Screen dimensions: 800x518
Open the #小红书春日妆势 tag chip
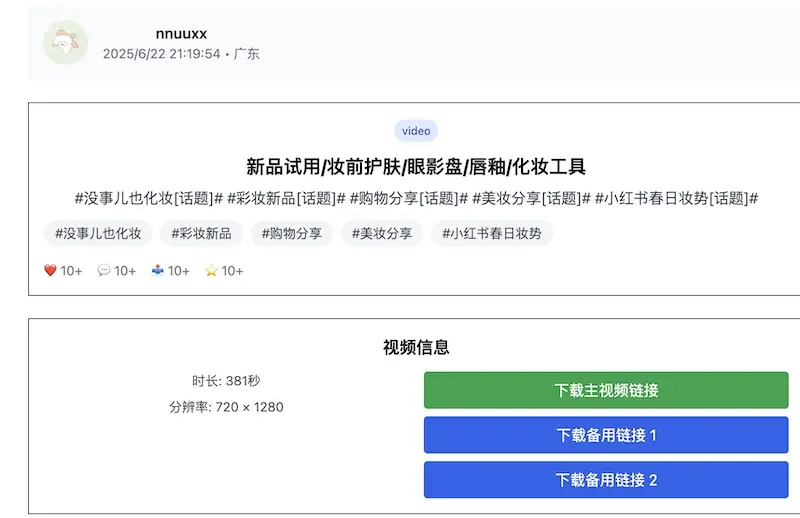[492, 233]
